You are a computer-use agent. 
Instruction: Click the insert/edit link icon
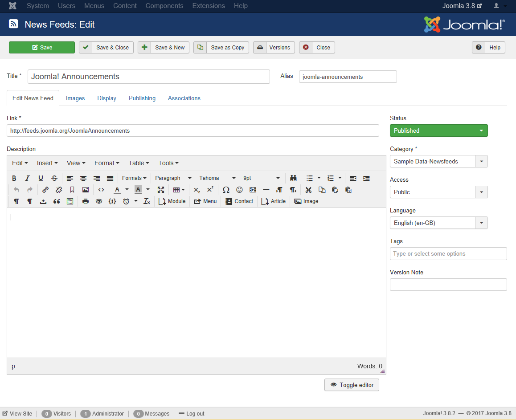45,190
